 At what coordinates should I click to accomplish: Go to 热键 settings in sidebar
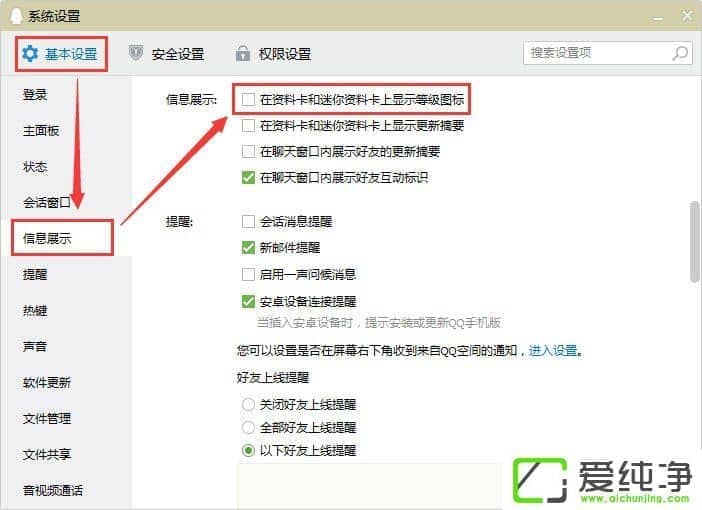[x=35, y=310]
